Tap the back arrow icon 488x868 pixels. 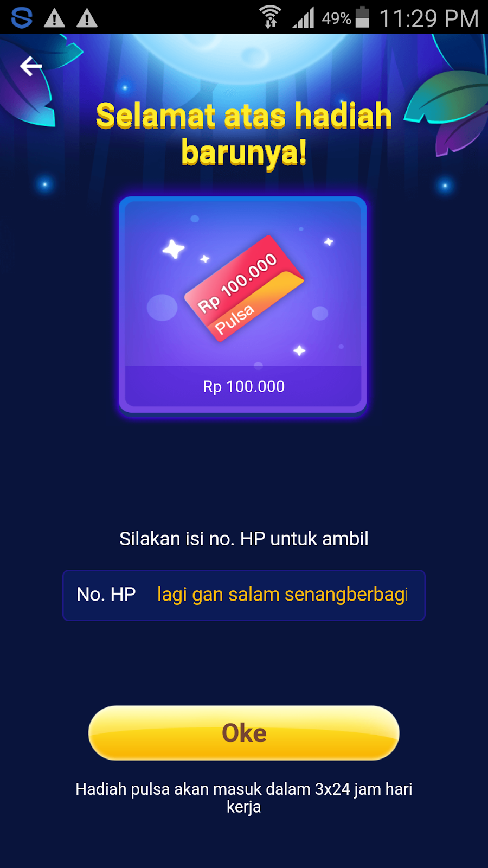coord(31,66)
